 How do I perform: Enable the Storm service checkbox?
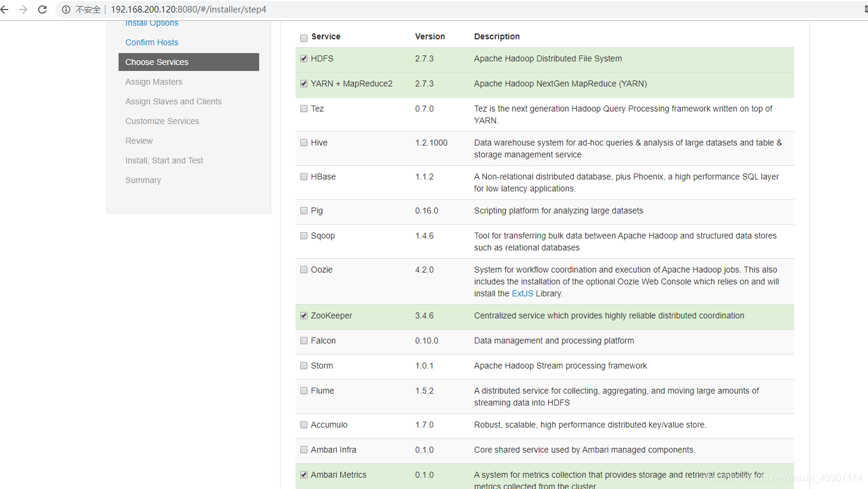(x=304, y=366)
